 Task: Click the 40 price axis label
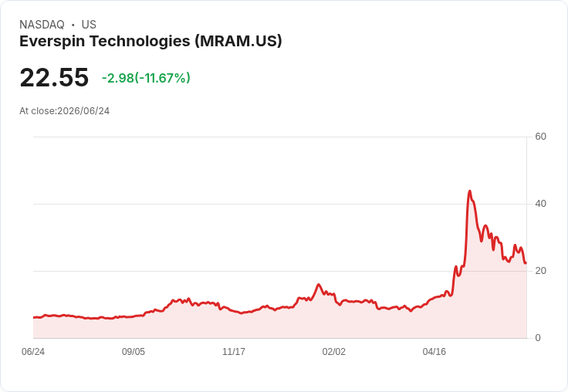tap(540, 204)
